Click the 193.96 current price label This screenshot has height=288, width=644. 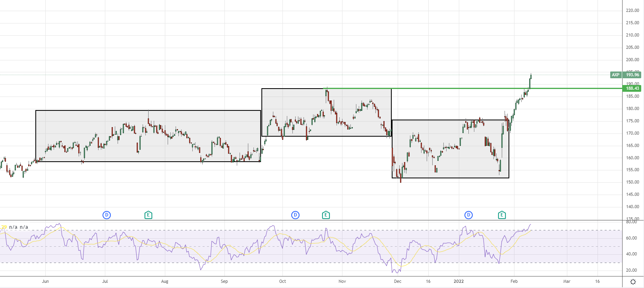(x=632, y=75)
